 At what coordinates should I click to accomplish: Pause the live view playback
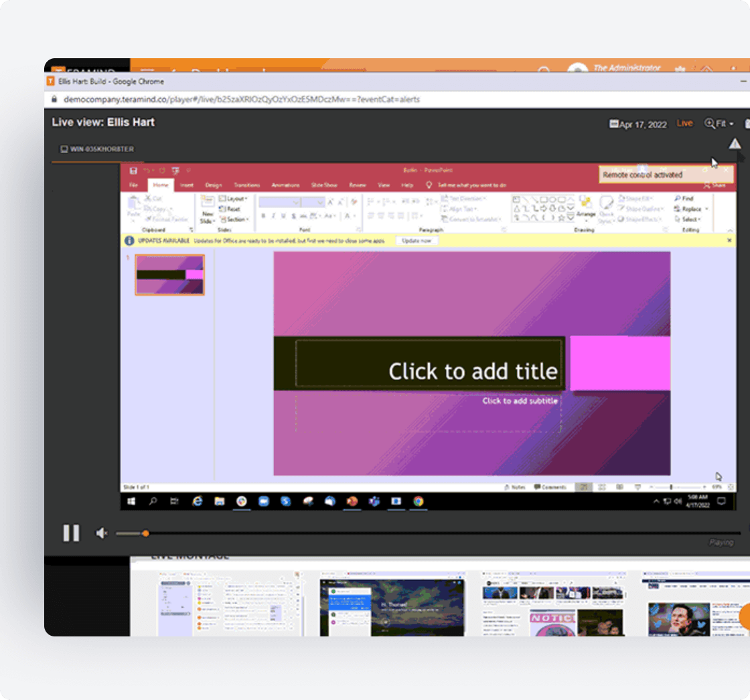[71, 533]
